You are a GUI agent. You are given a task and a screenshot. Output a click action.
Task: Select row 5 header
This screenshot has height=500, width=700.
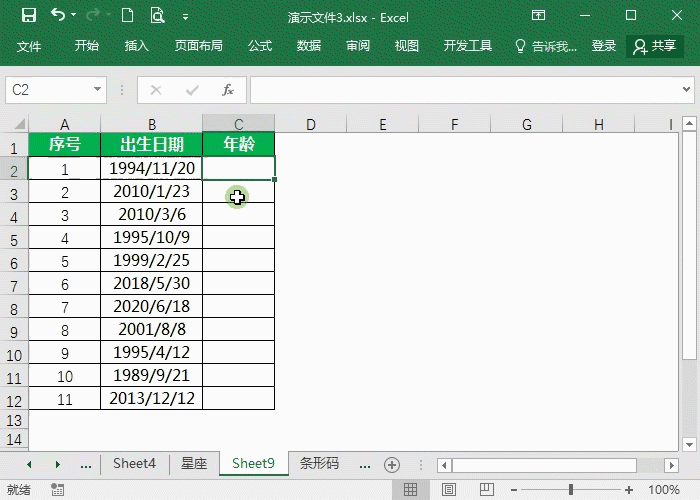click(x=14, y=240)
